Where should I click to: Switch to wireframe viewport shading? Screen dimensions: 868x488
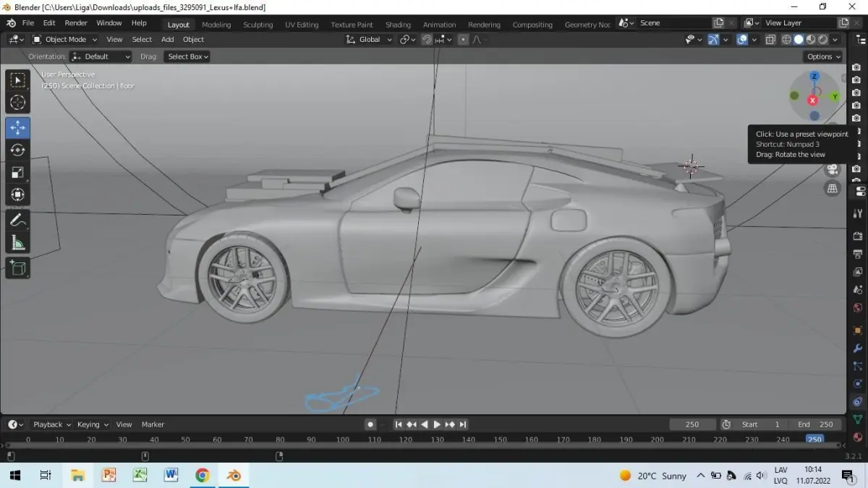[787, 40]
